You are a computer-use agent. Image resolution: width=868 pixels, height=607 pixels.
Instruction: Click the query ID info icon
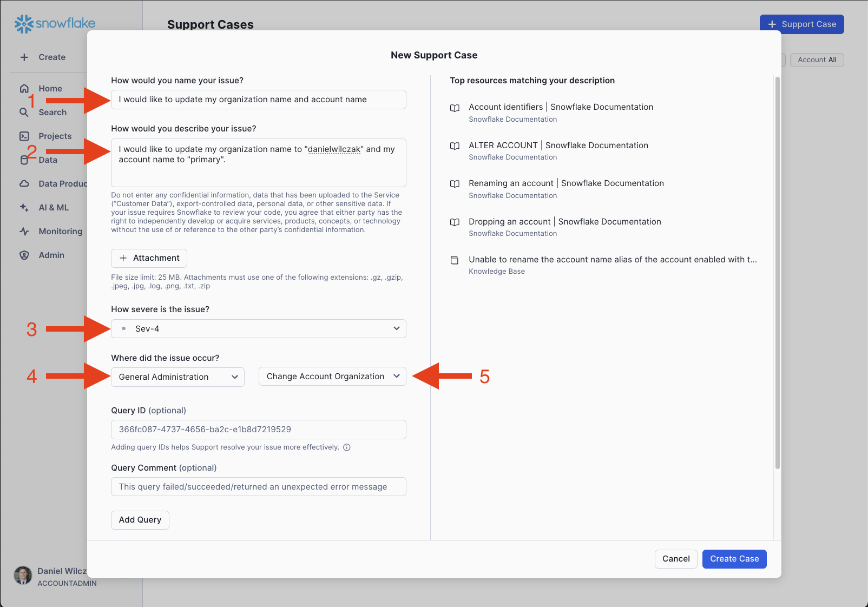[347, 447]
